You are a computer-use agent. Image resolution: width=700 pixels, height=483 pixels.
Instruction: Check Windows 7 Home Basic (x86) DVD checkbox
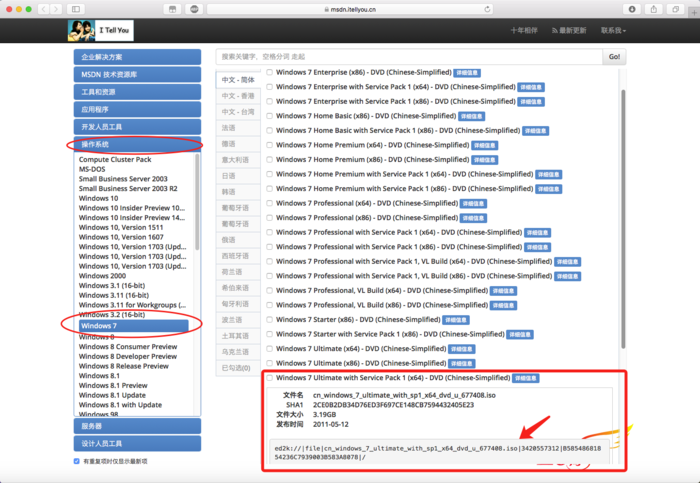(x=269, y=116)
